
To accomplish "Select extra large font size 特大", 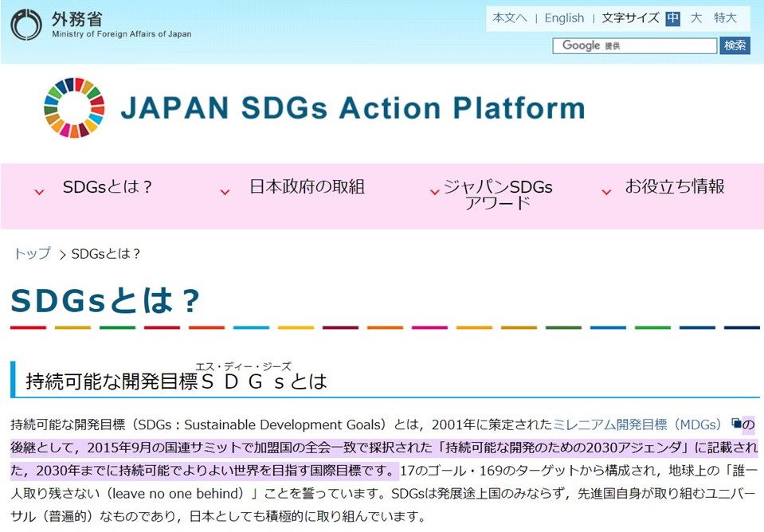I will click(725, 18).
